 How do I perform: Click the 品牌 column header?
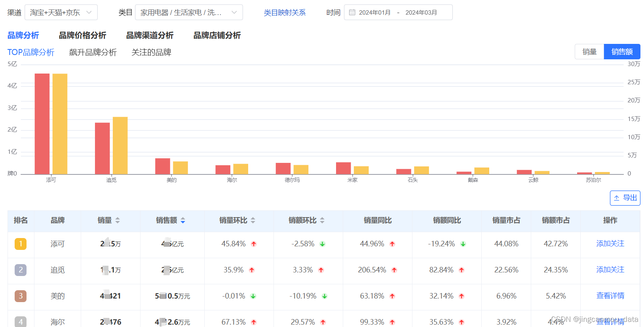coord(57,221)
